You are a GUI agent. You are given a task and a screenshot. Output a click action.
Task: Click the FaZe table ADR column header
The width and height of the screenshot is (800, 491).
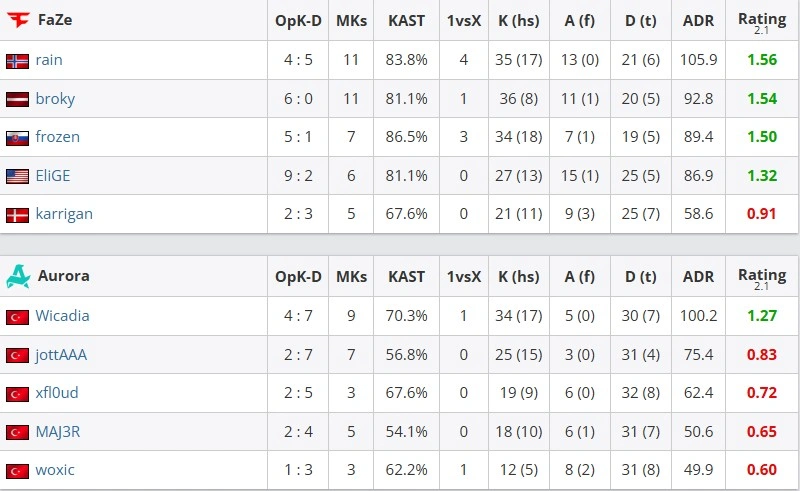tap(698, 20)
